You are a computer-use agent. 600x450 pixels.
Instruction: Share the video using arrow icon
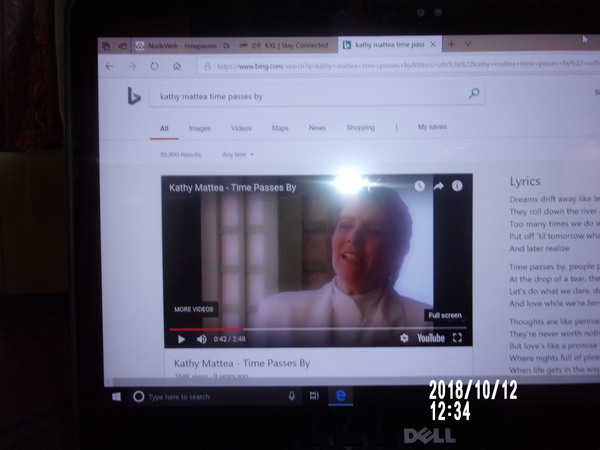click(438, 186)
